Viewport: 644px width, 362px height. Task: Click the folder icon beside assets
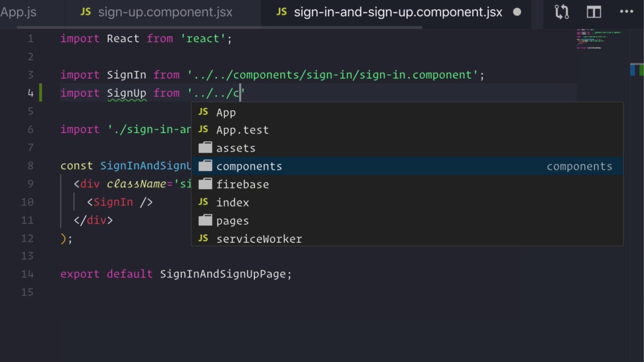tap(205, 148)
